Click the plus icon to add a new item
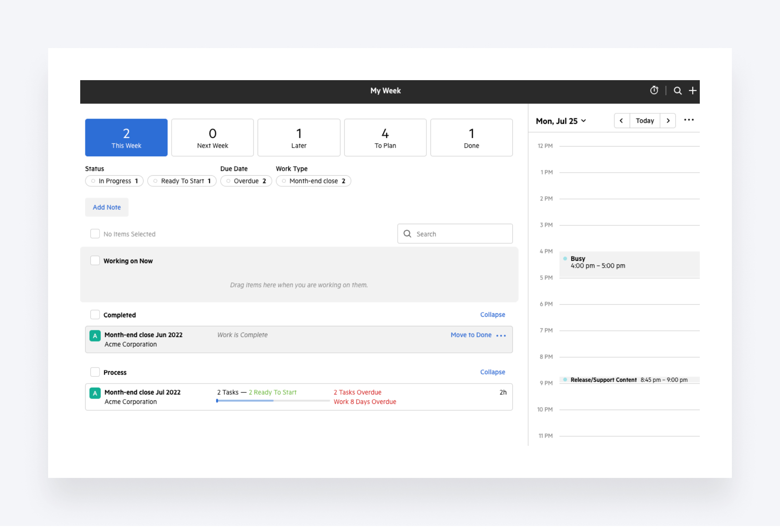The image size is (780, 532). click(692, 91)
